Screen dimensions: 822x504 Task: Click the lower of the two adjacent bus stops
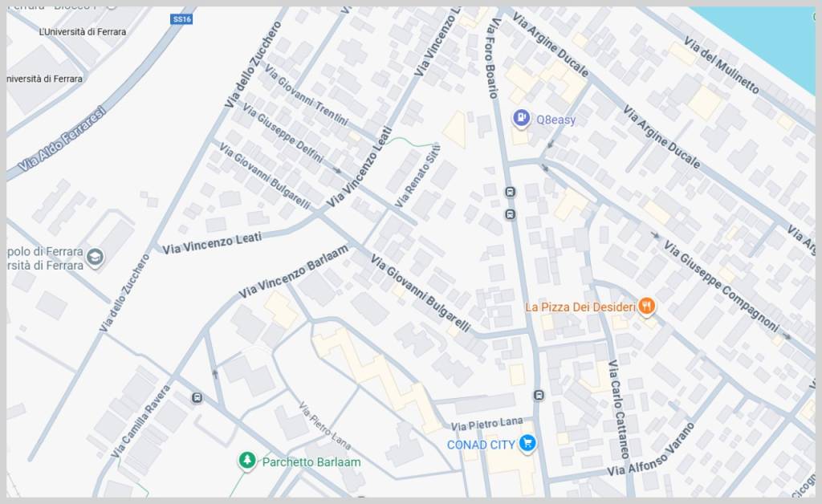510,214
